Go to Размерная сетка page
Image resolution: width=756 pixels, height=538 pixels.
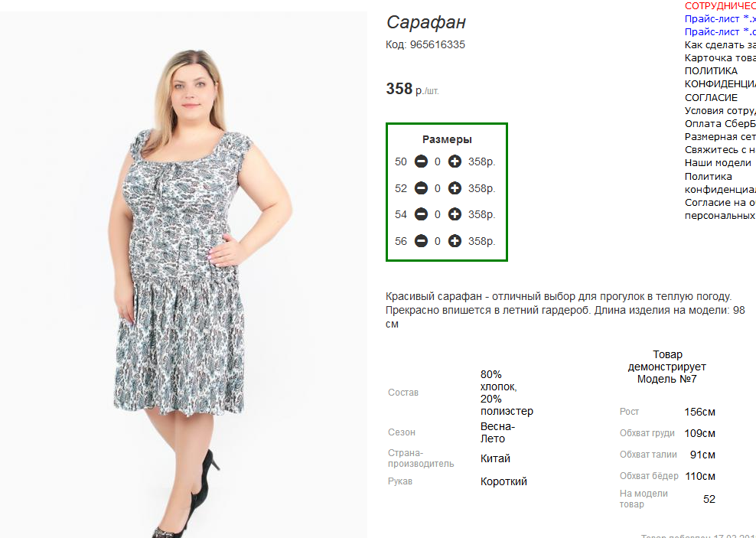pyautogui.click(x=720, y=137)
